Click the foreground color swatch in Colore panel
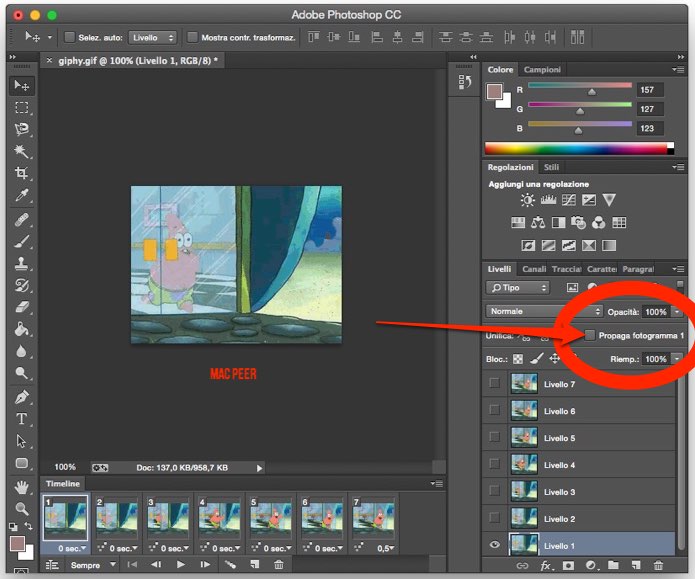695x579 pixels. click(494, 92)
